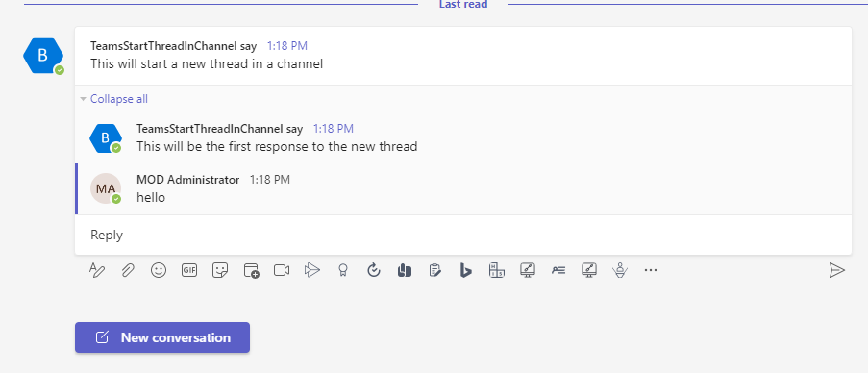Image resolution: width=868 pixels, height=373 pixels.
Task: Click the dark thumbs-up app icon
Action: coord(405,270)
